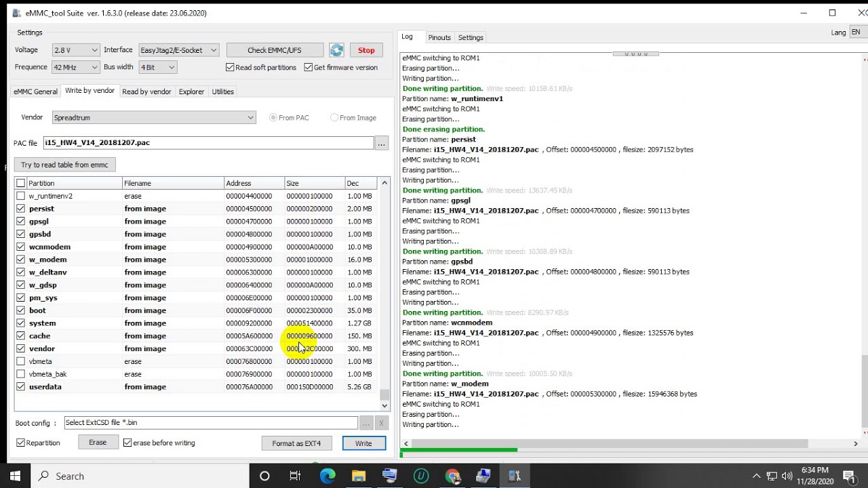Open the Settings tab in the log panel
This screenshot has height=488, width=868.
[x=471, y=37]
